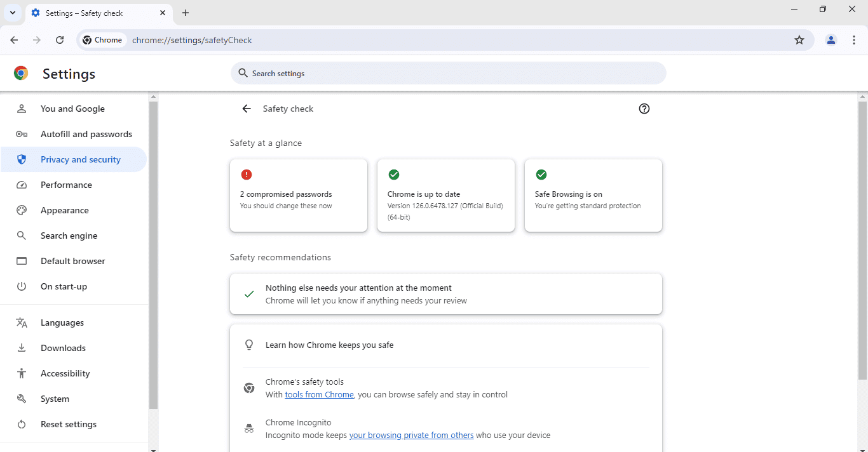Select Privacy and security in sidebar
868x452 pixels.
(74, 159)
